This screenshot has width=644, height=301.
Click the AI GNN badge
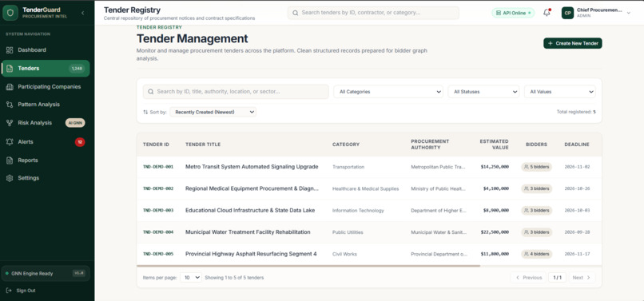point(75,123)
